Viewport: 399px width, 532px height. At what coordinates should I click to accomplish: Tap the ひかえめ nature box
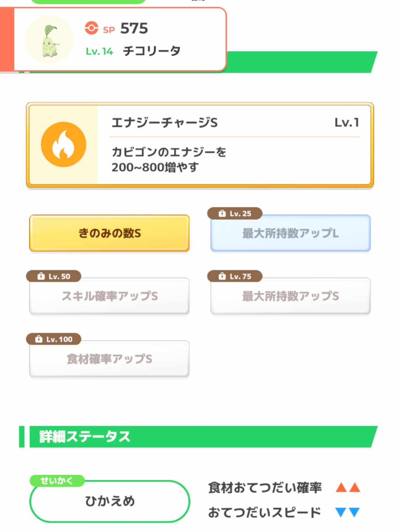tap(109, 501)
